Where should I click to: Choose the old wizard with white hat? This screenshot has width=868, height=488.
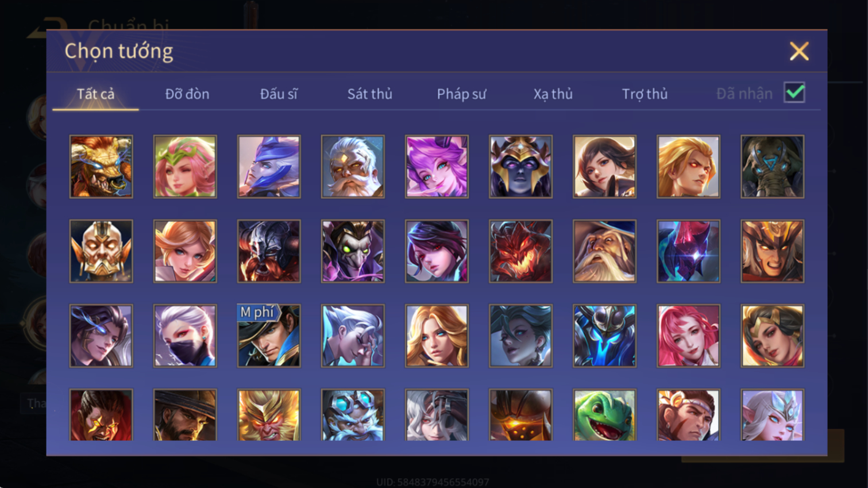click(604, 251)
